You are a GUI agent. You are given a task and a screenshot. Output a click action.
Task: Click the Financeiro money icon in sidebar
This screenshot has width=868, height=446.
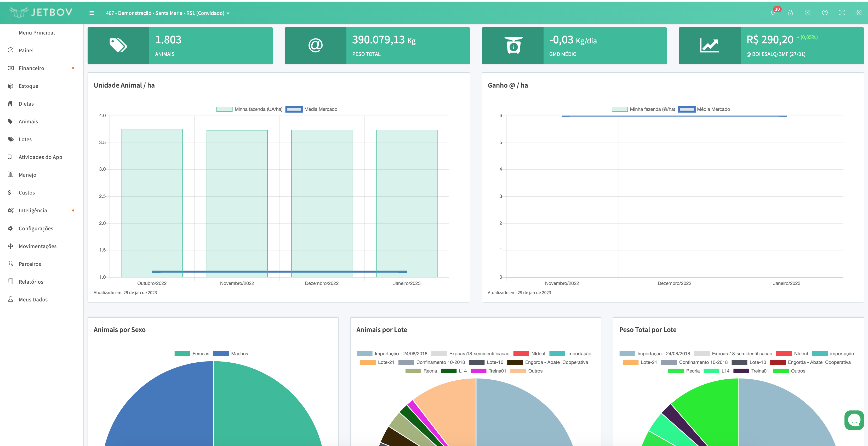click(x=10, y=68)
